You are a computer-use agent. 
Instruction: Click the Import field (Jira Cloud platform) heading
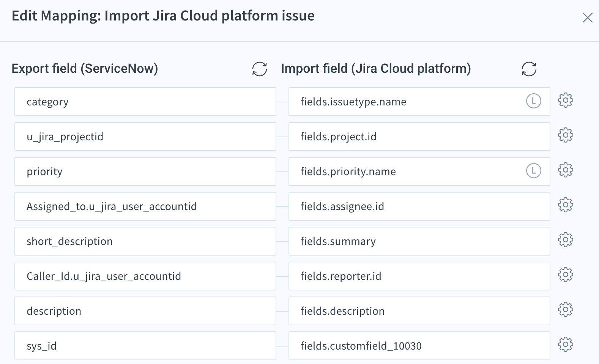pos(376,69)
